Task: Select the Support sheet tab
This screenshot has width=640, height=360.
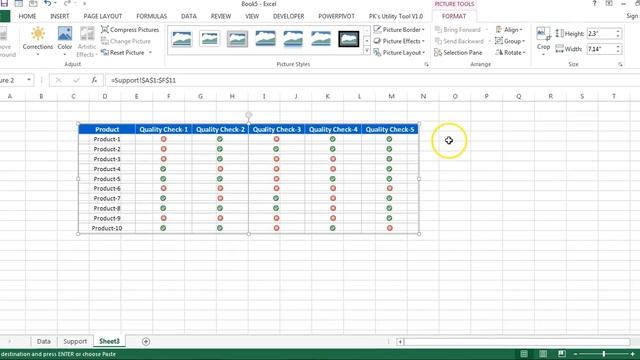Action: [x=75, y=341]
